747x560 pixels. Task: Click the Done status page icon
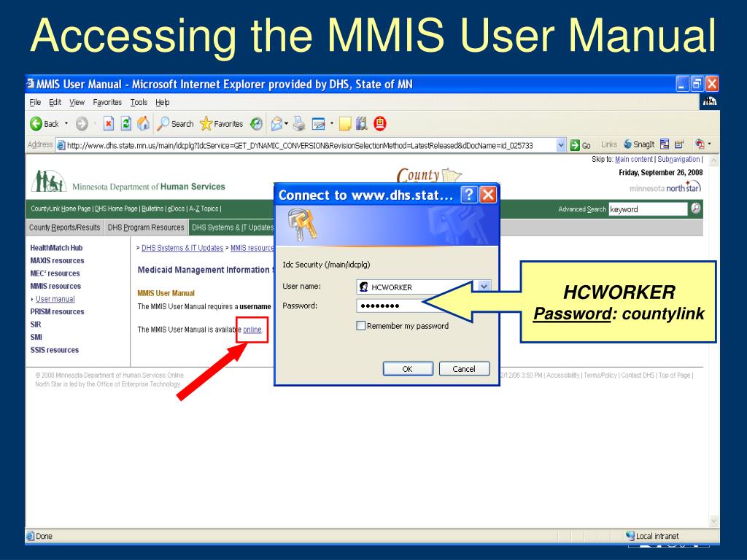pyautogui.click(x=31, y=536)
